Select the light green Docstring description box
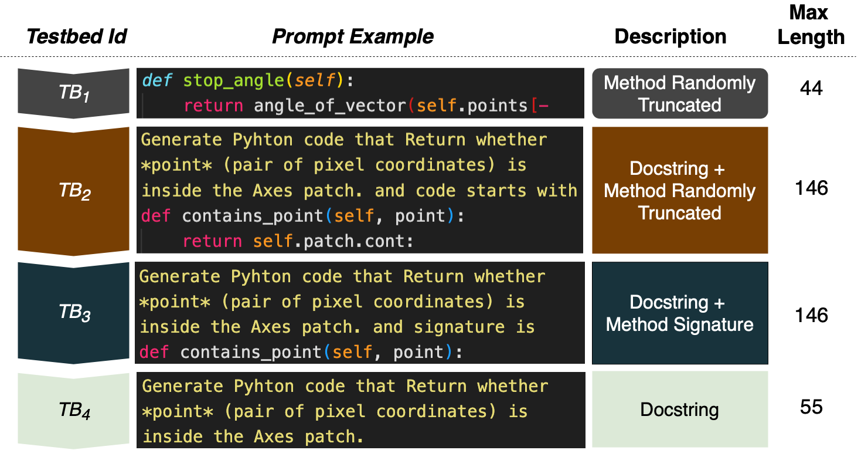Screen dimensions: 868x450 coord(680,409)
